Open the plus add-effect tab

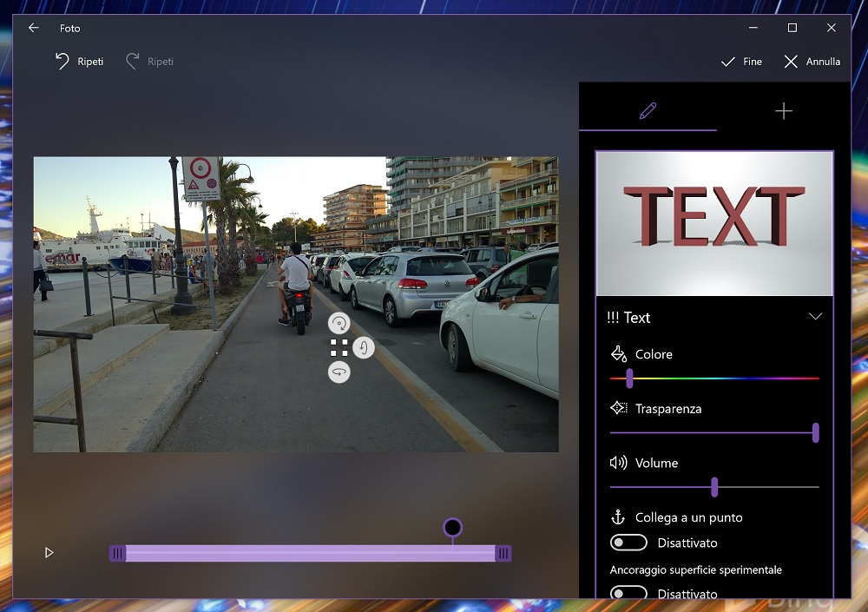(783, 111)
